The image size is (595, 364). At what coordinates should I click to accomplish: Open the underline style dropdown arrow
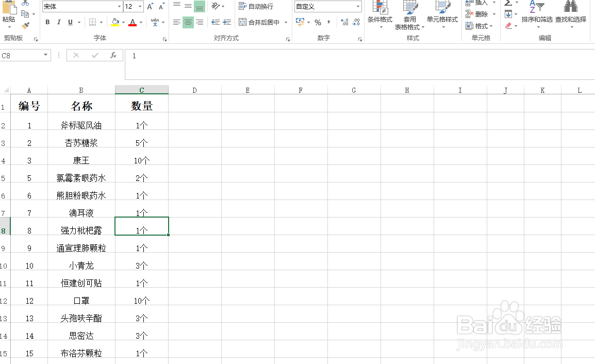[79, 22]
